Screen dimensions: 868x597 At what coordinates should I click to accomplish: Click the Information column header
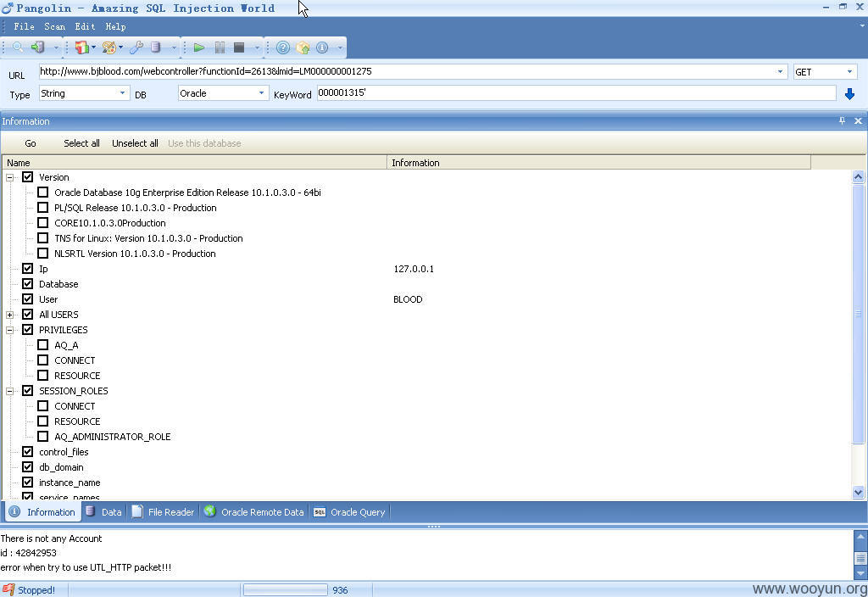tap(599, 163)
